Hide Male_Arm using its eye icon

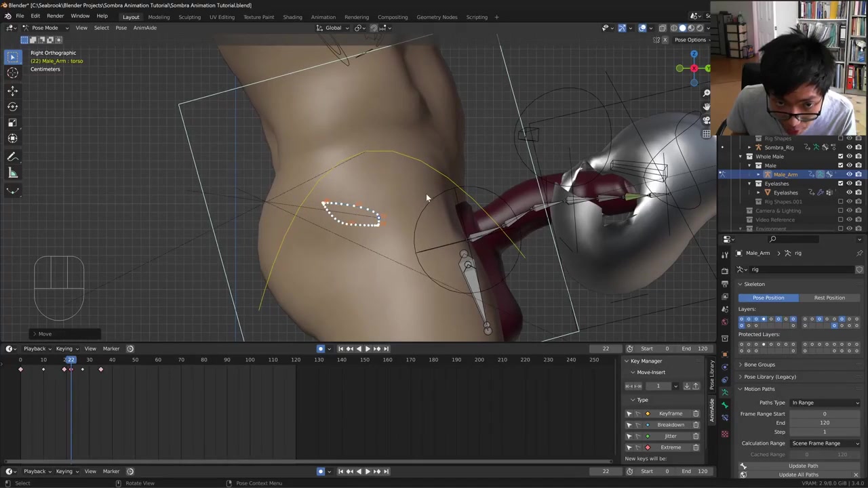[849, 174]
